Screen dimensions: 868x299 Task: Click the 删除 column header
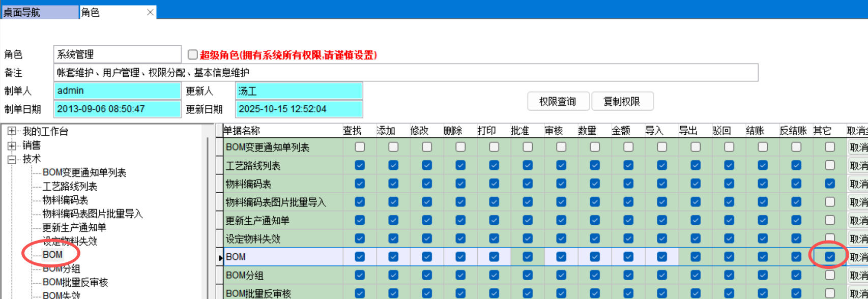[453, 131]
